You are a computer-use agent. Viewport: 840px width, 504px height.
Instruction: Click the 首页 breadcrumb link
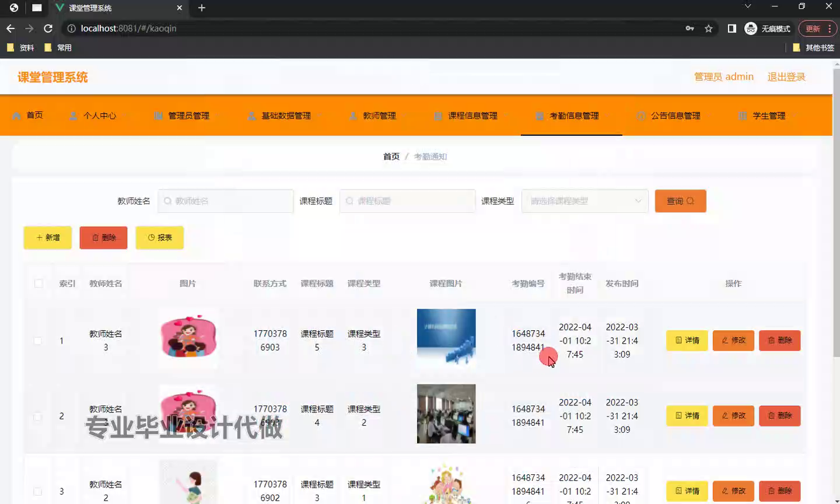391,156
